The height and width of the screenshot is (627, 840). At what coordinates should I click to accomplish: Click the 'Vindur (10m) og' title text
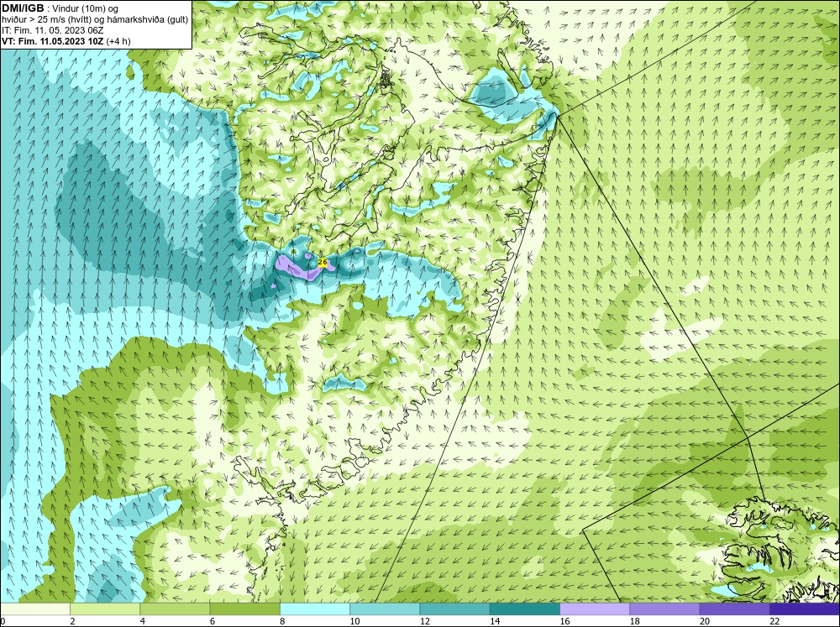tap(87, 8)
